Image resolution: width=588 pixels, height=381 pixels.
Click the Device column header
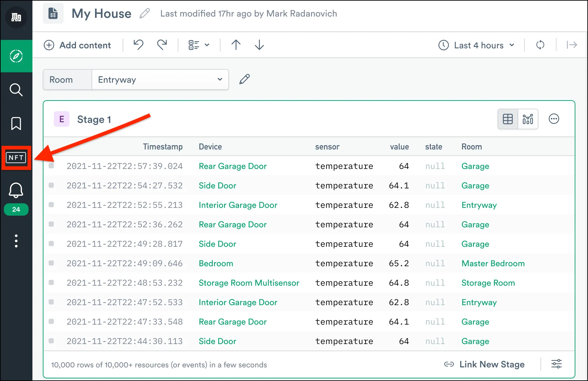point(210,147)
